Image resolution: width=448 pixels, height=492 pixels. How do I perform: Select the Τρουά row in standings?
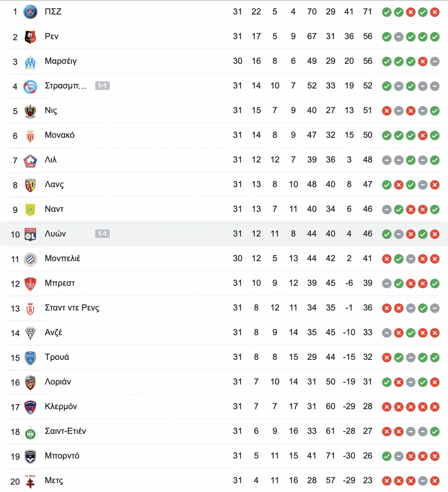click(224, 357)
